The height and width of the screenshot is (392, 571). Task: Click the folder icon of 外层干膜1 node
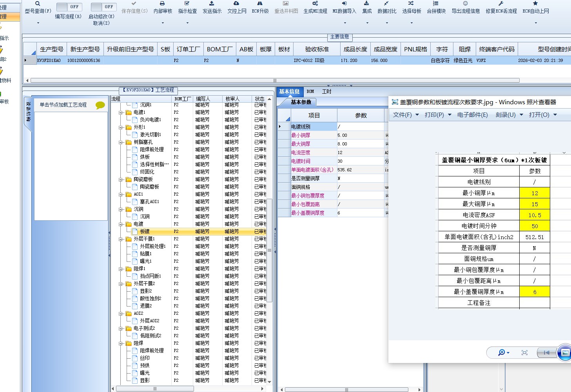(129, 239)
